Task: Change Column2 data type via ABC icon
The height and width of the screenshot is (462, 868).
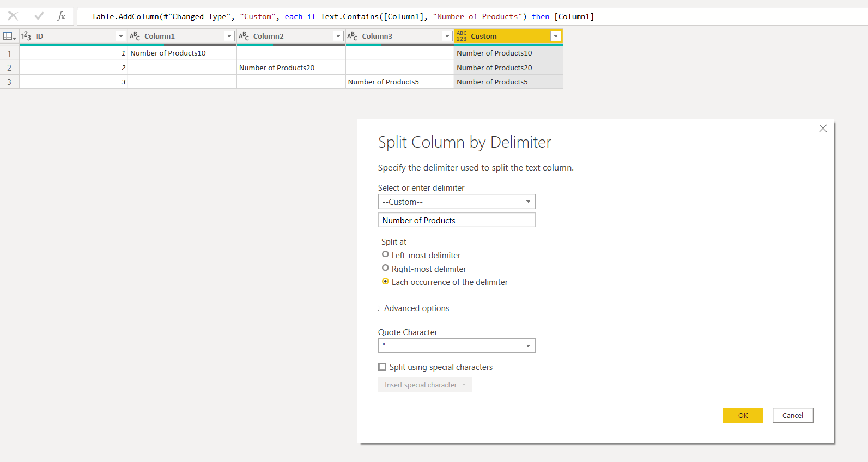Action: tap(244, 36)
